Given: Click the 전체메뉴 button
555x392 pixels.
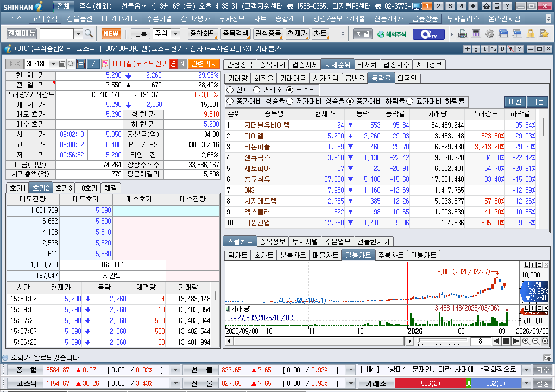Looking at the screenshot, I should point(22,34).
